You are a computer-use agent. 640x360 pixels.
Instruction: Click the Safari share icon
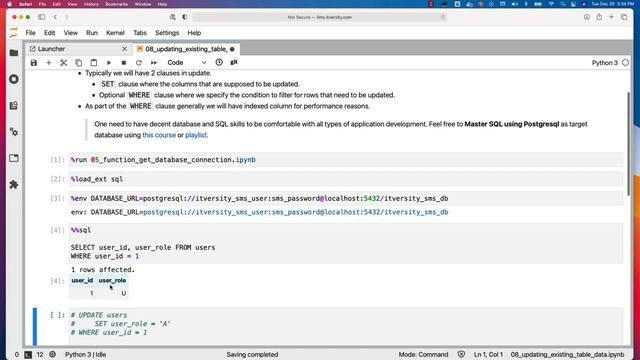[599, 17]
